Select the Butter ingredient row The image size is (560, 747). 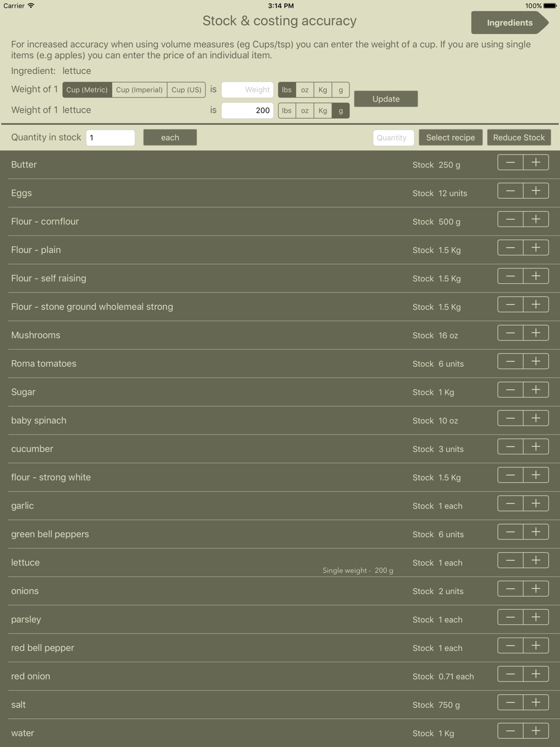280,165
